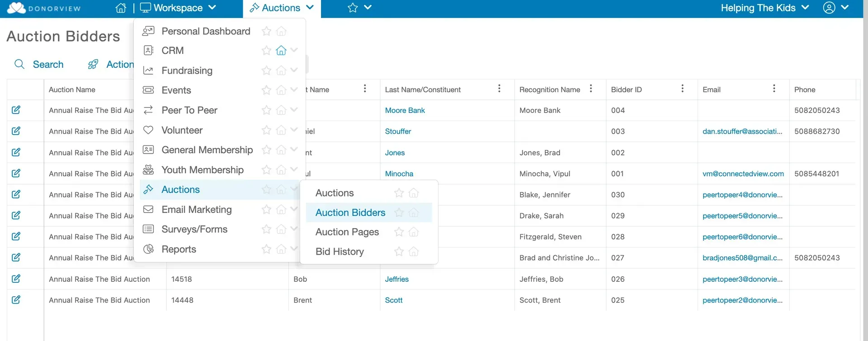Screen dimensions: 868x341
Task: Sort by the Auction Name column header
Action: pos(72,89)
